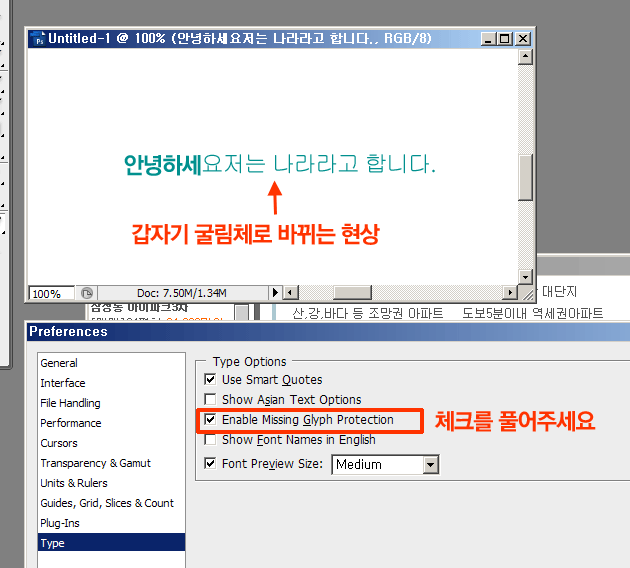Select General in Preferences list
This screenshot has height=568, width=630.
59,363
